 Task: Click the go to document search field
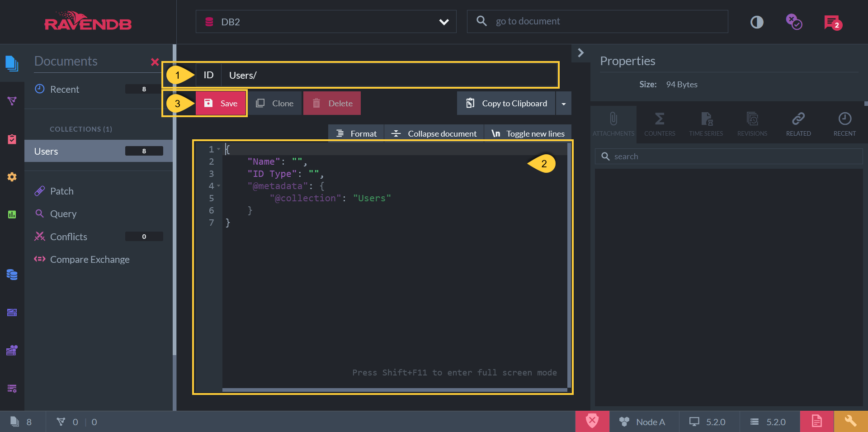597,21
